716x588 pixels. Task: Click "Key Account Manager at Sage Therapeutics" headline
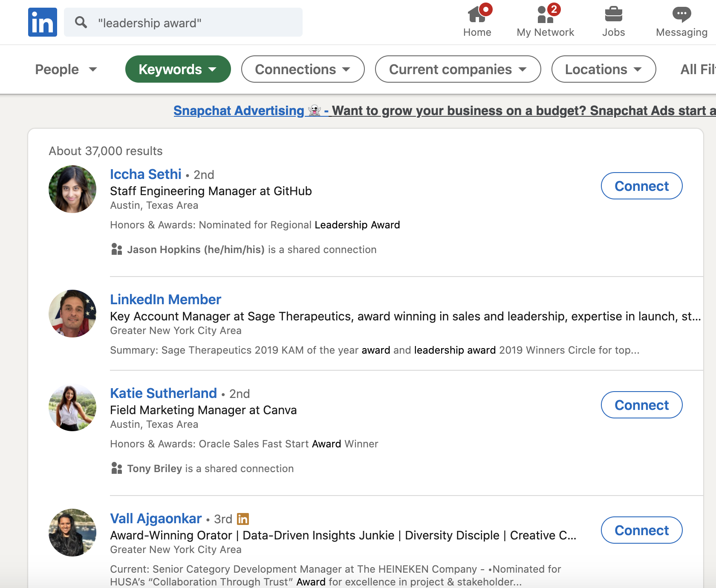coord(231,316)
